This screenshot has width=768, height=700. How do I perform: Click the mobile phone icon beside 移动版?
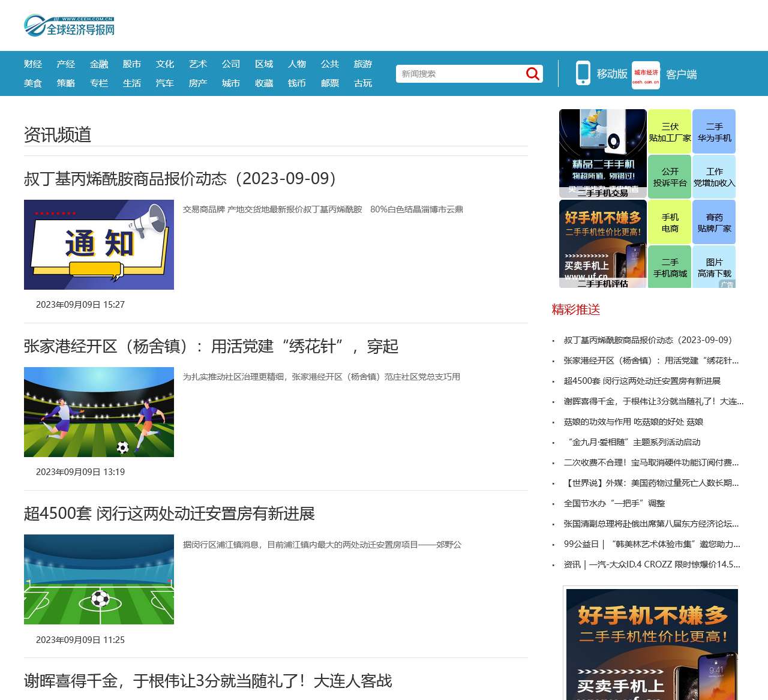581,72
